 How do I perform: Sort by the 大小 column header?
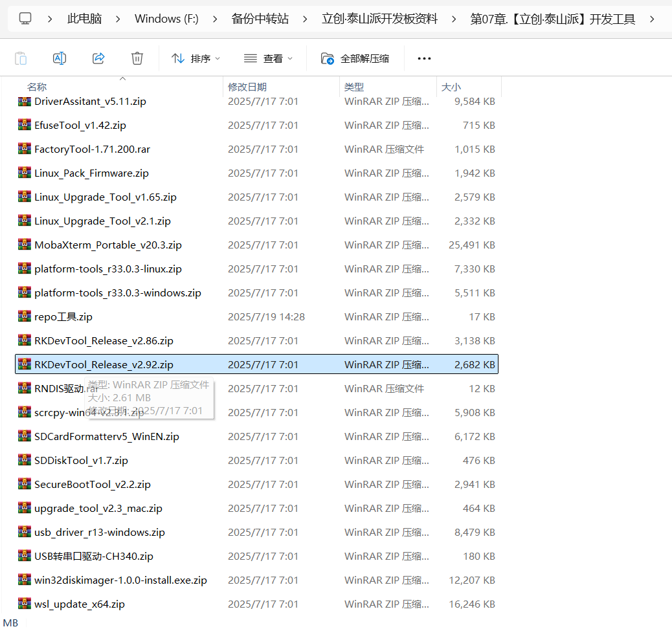[x=451, y=87]
